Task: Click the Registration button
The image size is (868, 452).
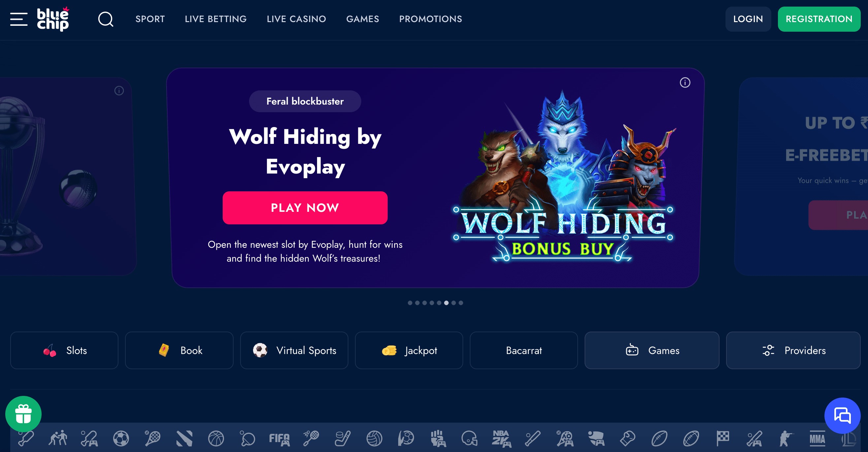Action: 819,19
